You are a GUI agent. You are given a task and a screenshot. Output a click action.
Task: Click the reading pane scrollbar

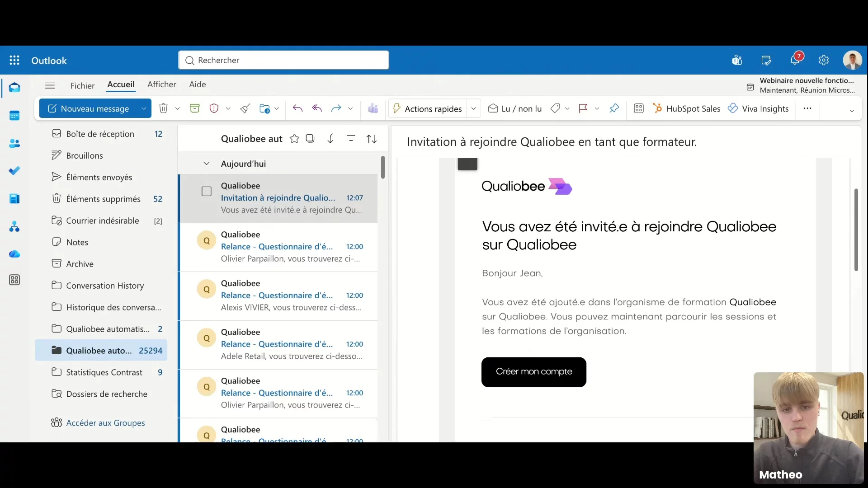click(856, 230)
